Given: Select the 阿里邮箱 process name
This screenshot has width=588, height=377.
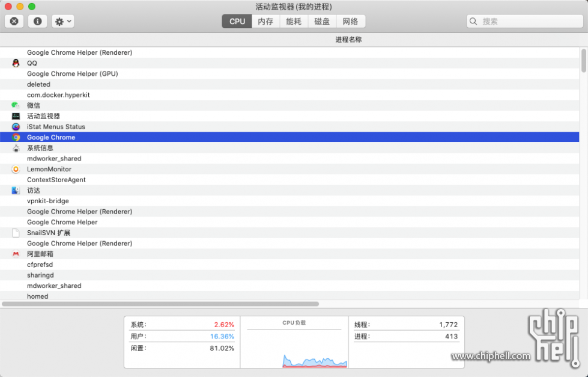Looking at the screenshot, I should (40, 254).
